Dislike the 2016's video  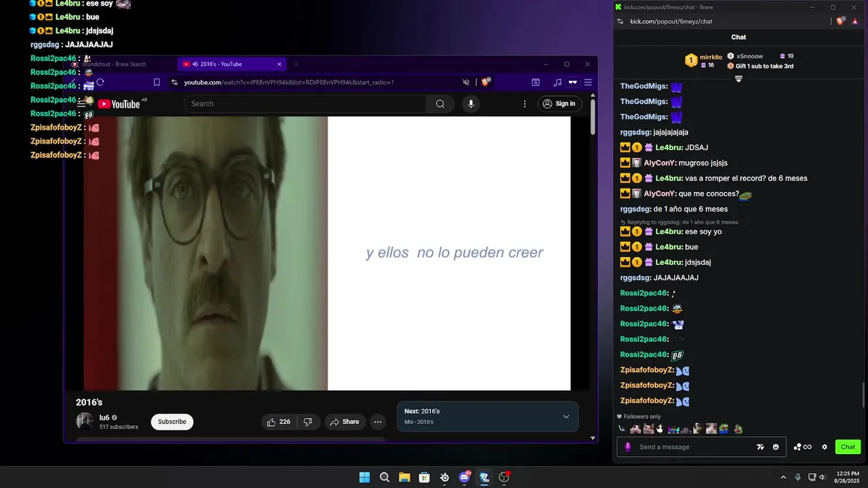coord(308,422)
